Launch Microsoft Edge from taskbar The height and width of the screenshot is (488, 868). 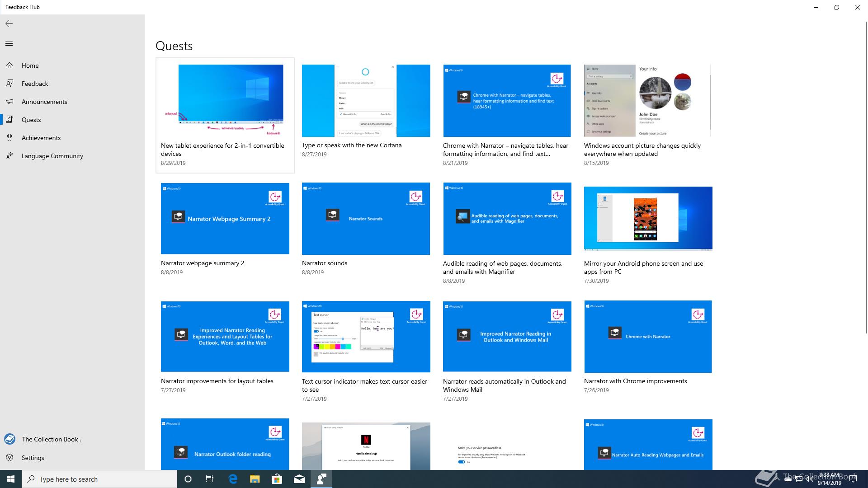pyautogui.click(x=233, y=479)
